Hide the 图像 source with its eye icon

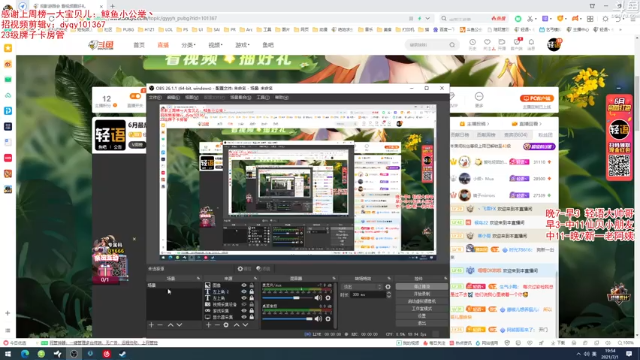[244, 286]
